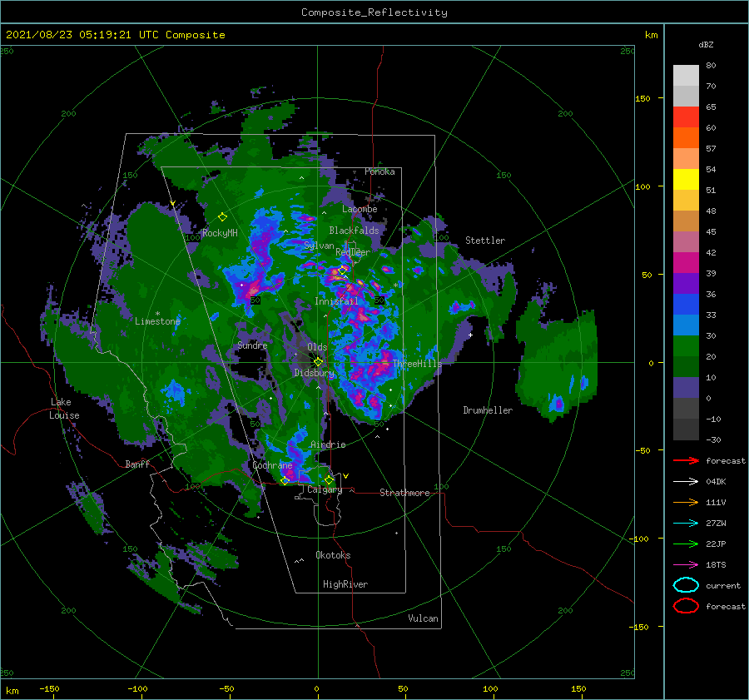Click the Sundre town label

pyautogui.click(x=252, y=345)
